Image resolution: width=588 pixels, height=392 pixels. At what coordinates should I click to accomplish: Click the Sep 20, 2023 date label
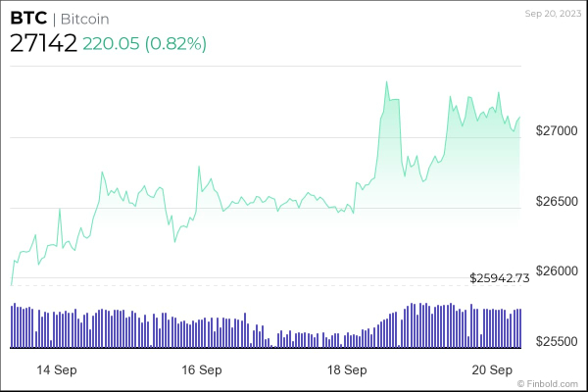coord(552,14)
